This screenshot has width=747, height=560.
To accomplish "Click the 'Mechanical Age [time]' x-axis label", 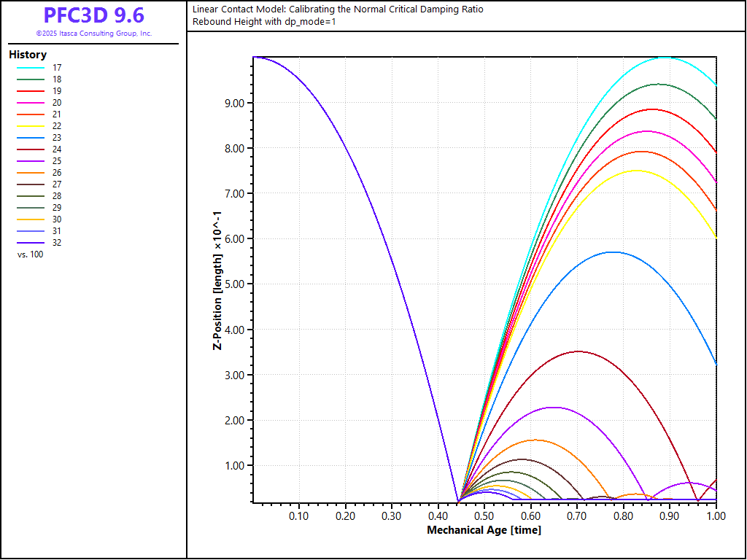I will 484,530.
